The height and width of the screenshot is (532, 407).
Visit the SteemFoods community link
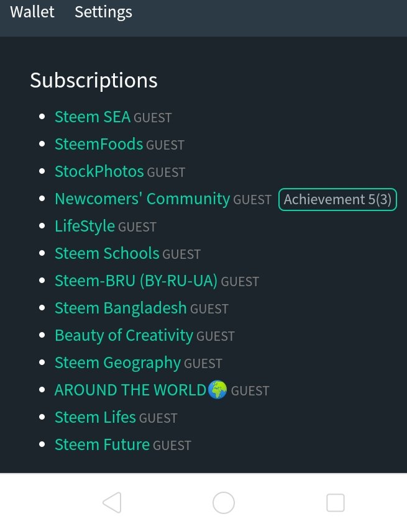(x=99, y=145)
